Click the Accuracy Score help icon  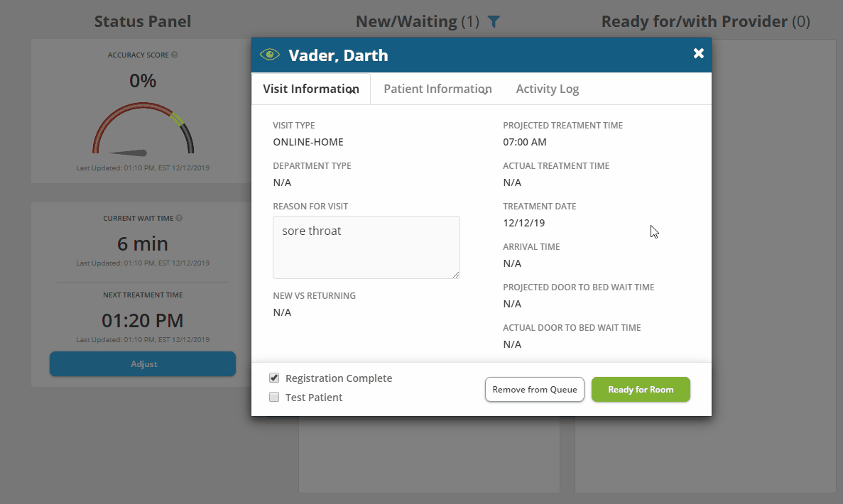point(175,55)
